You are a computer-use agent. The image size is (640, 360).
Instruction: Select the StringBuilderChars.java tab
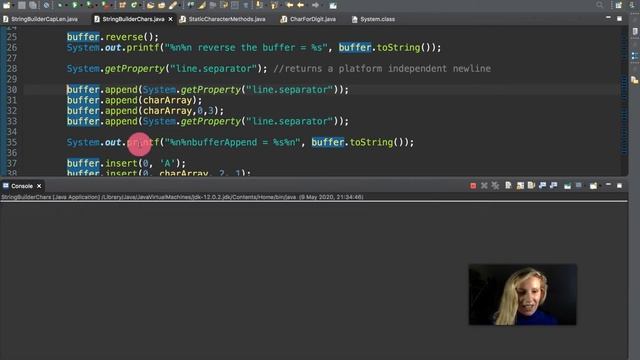coord(133,19)
